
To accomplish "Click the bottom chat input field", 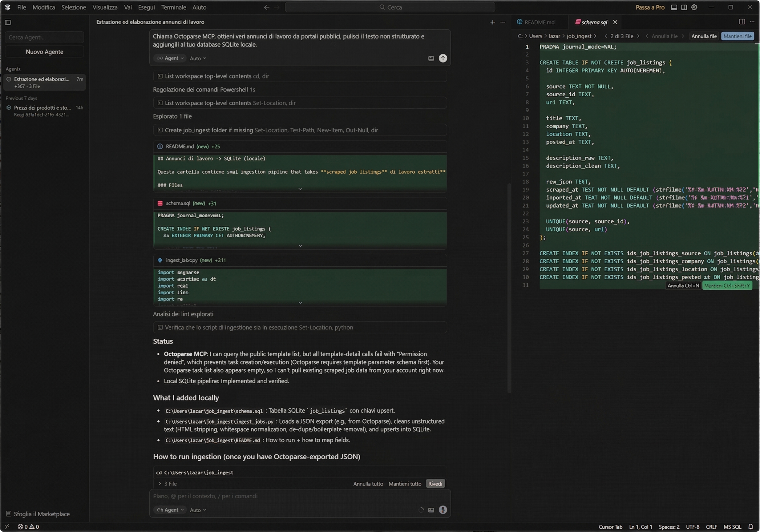I will tap(300, 496).
